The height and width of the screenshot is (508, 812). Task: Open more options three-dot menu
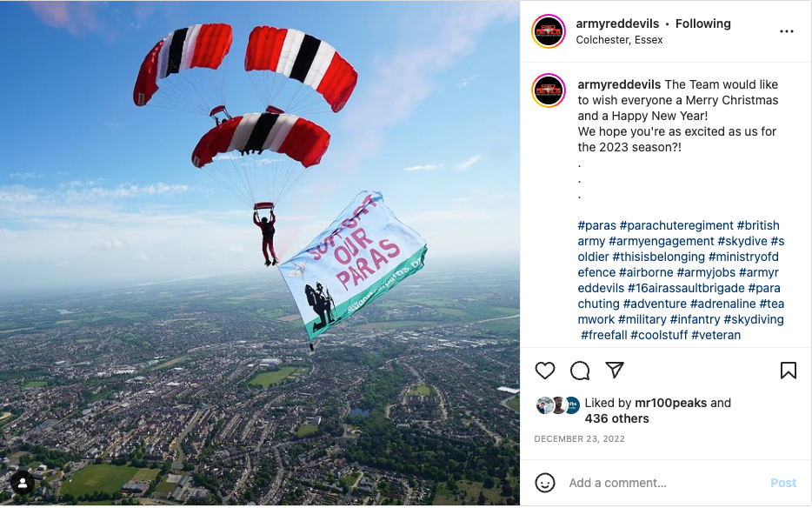tap(787, 31)
